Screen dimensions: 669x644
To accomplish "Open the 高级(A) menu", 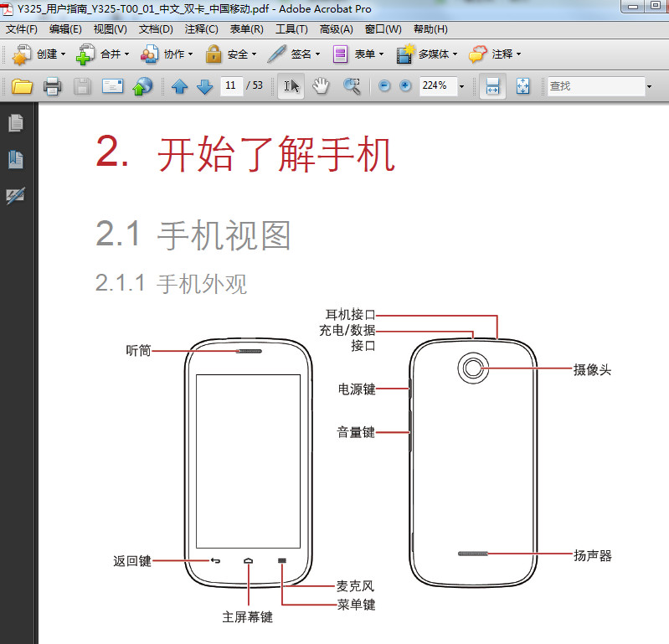I will coord(337,29).
